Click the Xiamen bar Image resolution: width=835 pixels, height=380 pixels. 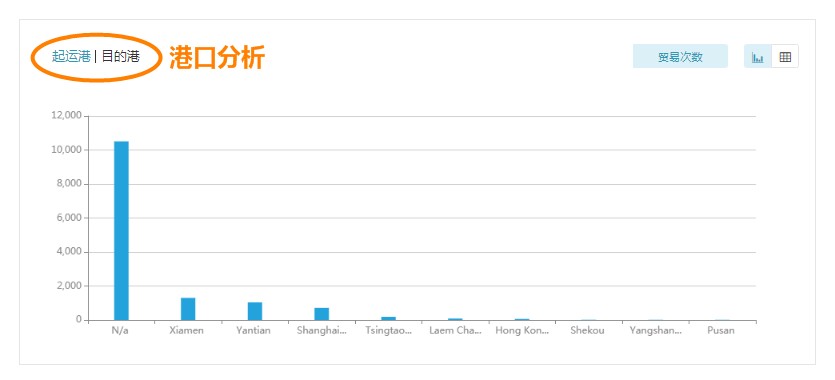pyautogui.click(x=188, y=309)
